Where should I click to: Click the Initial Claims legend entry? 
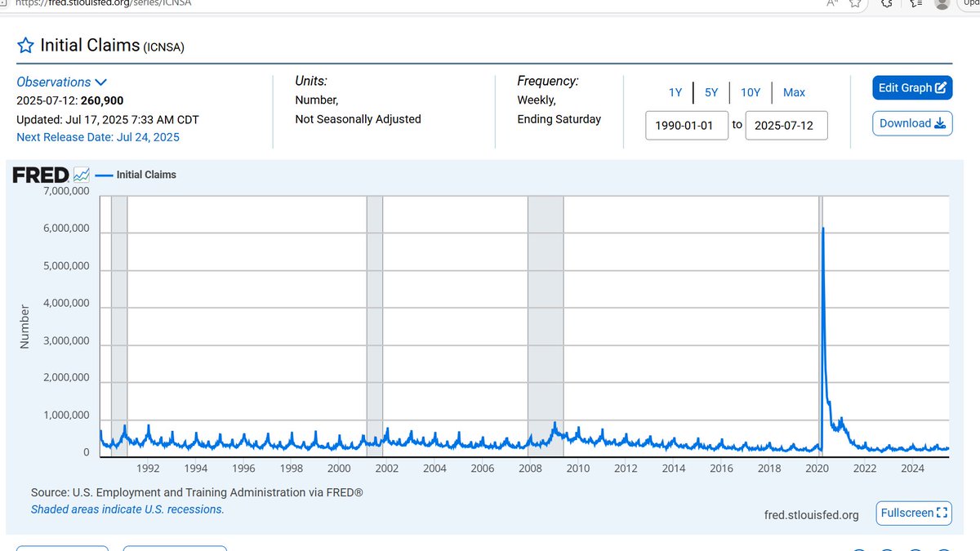[136, 175]
